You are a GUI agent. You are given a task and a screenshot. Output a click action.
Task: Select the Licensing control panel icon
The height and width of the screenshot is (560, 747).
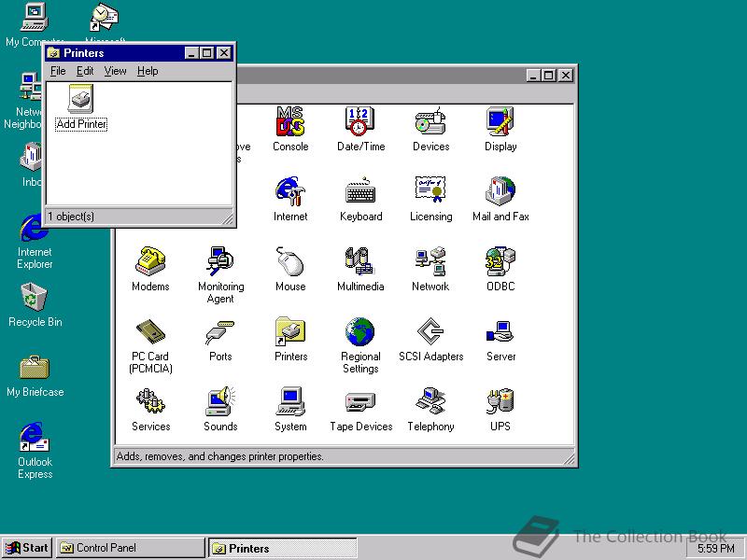[x=430, y=191]
